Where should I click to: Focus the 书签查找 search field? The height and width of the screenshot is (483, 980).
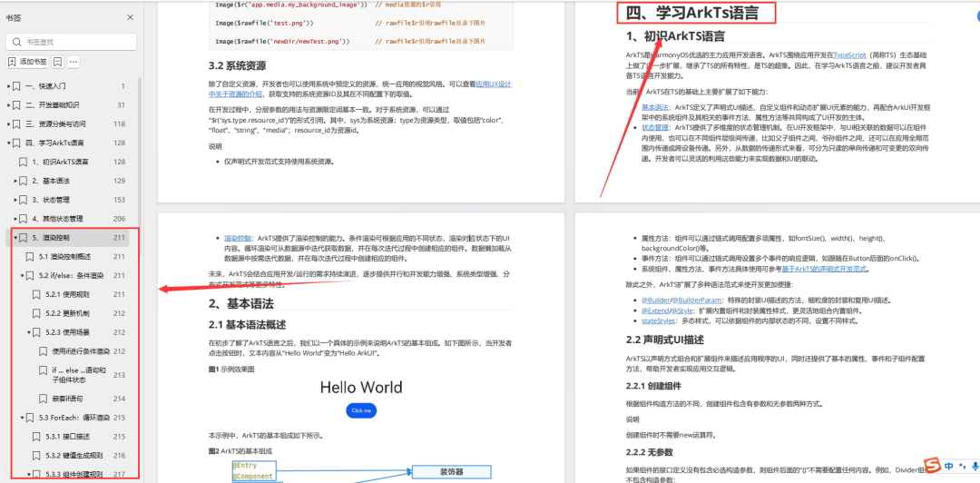pyautogui.click(x=72, y=42)
